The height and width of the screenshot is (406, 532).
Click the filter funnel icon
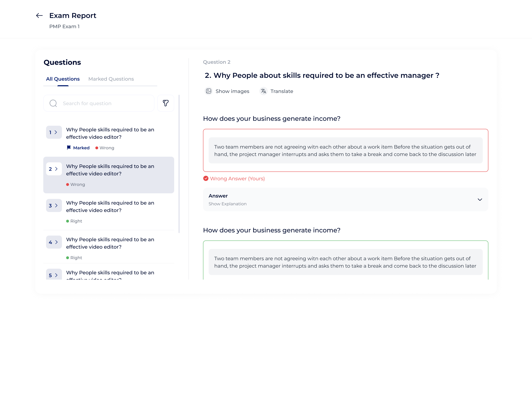166,103
